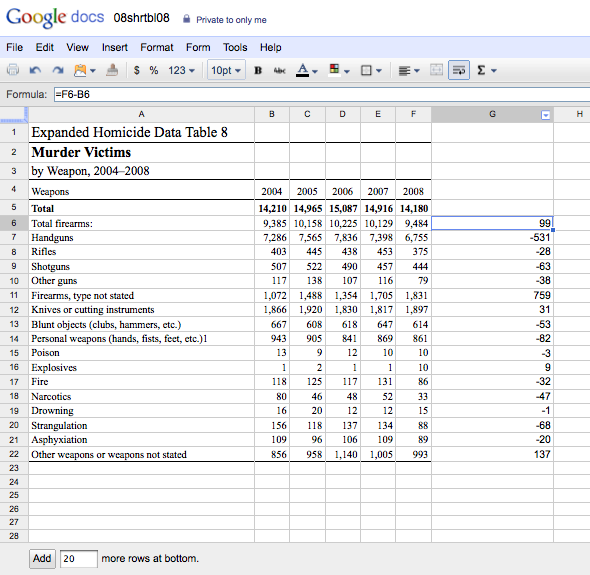Select the 'Strangulation' cell
Screen dimensions: 590x575
[141, 425]
